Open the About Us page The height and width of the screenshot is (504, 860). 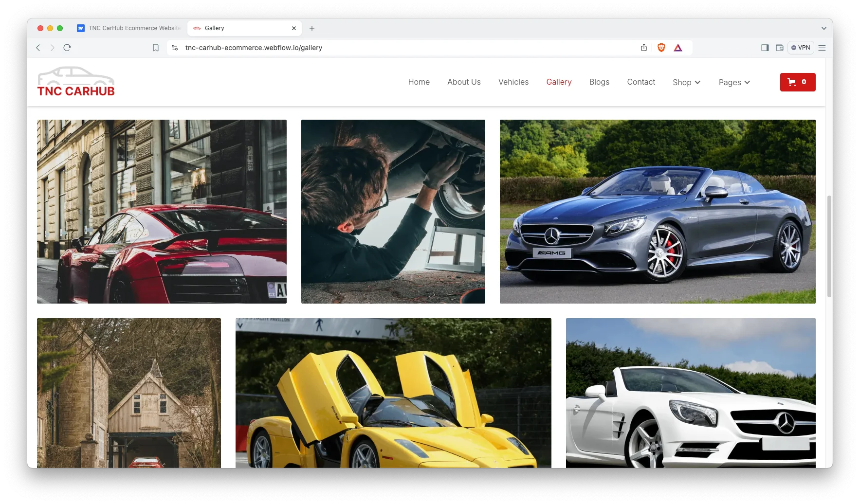[463, 82]
